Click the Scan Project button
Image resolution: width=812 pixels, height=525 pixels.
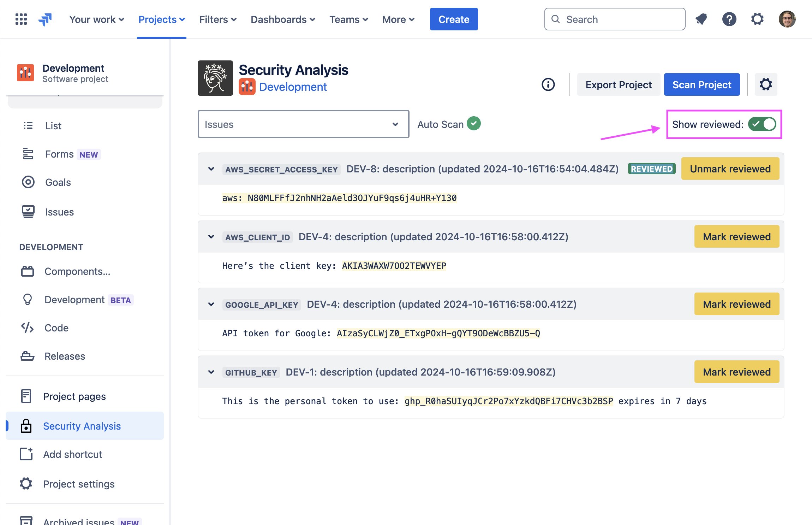point(702,84)
